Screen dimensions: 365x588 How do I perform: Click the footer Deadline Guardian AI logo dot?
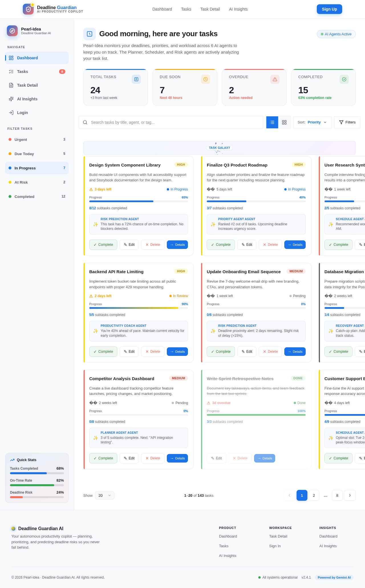[x=13, y=528]
